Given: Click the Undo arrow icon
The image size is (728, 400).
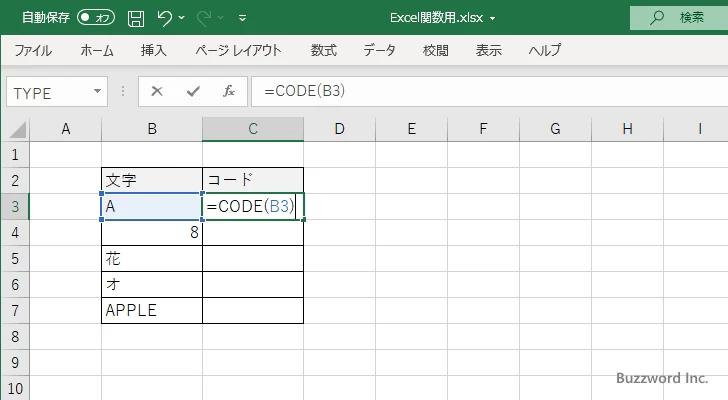Looking at the screenshot, I should point(164,18).
